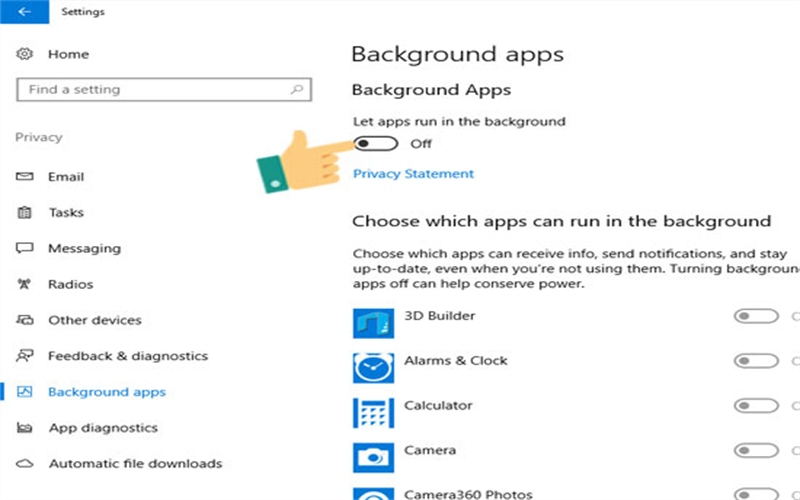Select Other devices in sidebar
800x500 pixels.
(95, 320)
